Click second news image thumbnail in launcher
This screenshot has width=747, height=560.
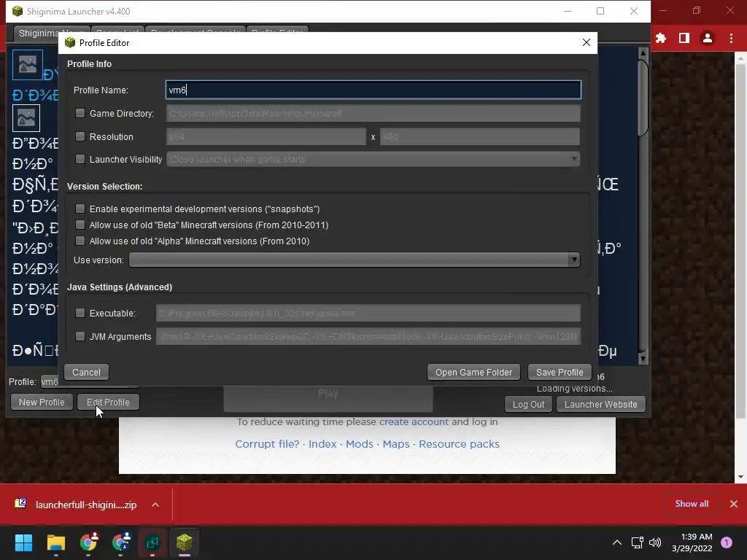click(26, 117)
